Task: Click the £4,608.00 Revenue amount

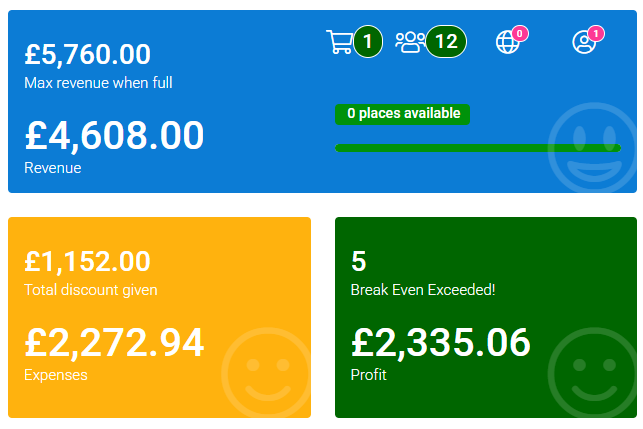Action: [x=114, y=135]
